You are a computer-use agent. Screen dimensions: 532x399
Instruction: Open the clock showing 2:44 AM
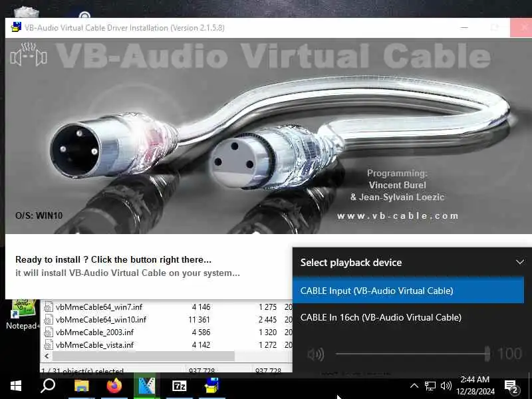475,386
